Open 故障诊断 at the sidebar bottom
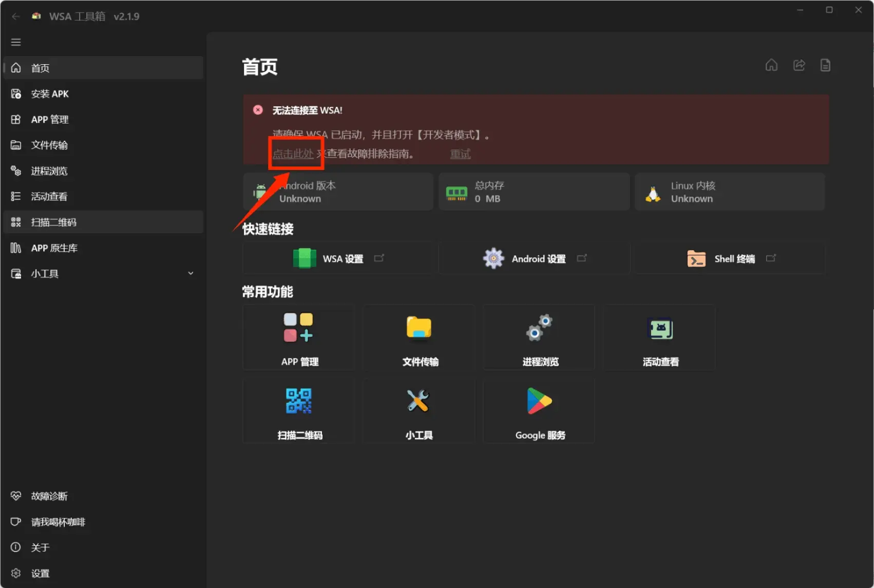Viewport: 874px width, 588px height. click(103, 496)
